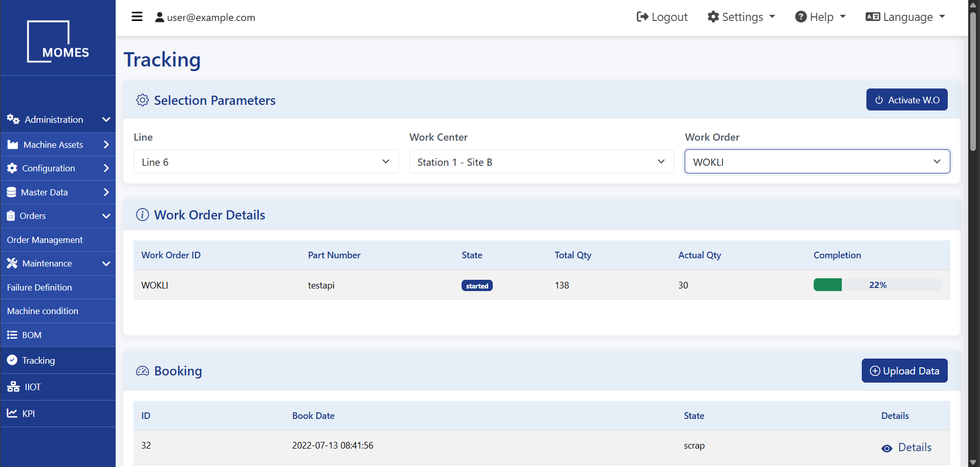Click the started state badge

[477, 285]
